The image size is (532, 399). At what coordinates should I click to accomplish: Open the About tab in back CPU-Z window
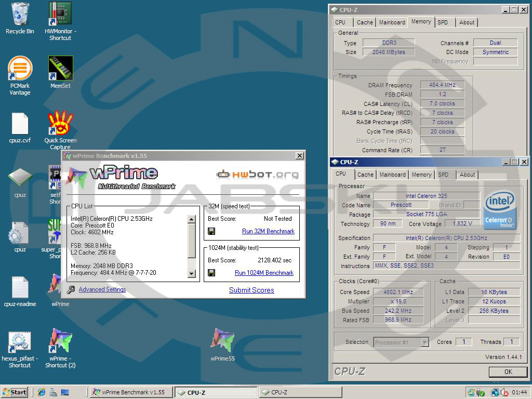point(467,22)
